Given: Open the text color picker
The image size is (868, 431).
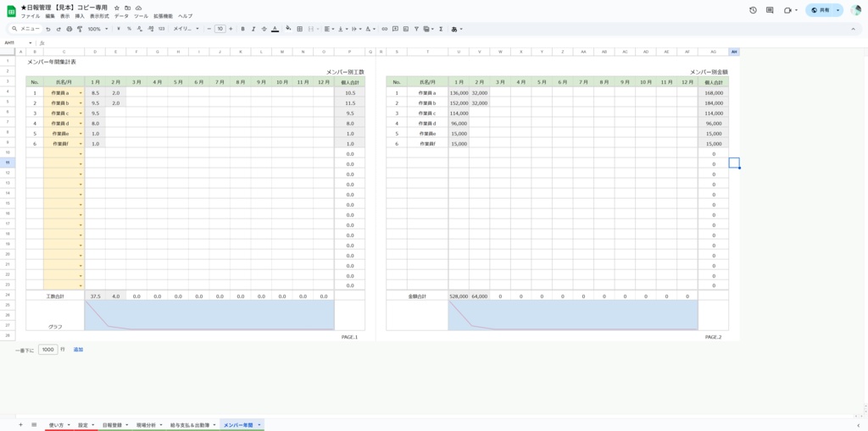Looking at the screenshot, I should pos(275,29).
